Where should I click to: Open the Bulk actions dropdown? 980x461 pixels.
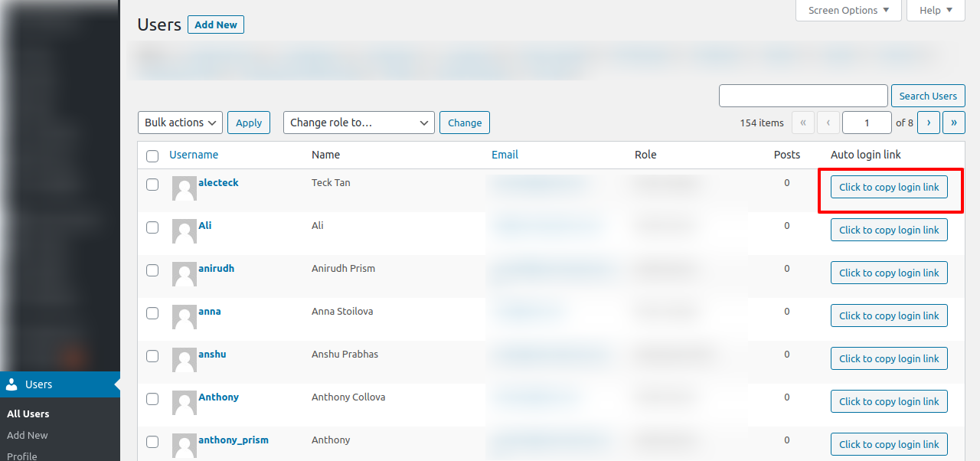click(x=180, y=123)
